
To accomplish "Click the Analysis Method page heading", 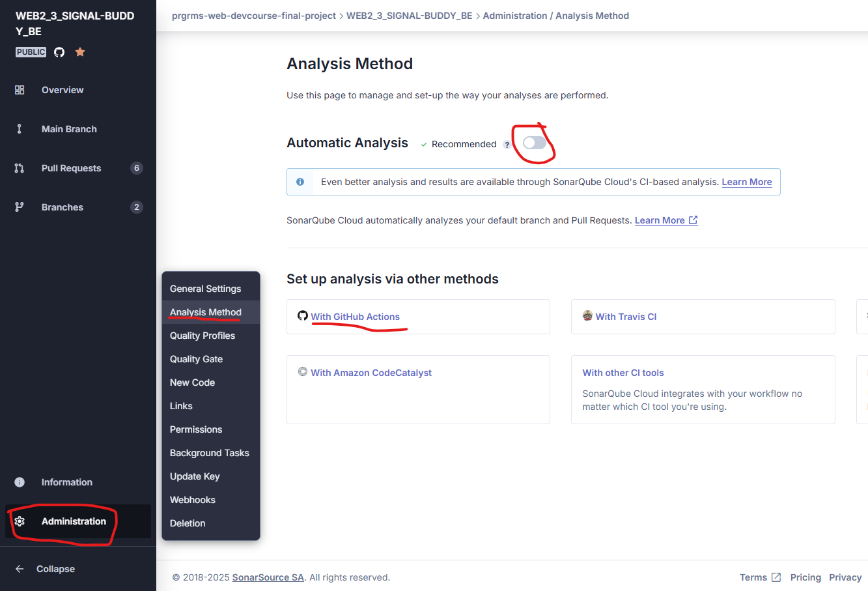I will pyautogui.click(x=350, y=64).
